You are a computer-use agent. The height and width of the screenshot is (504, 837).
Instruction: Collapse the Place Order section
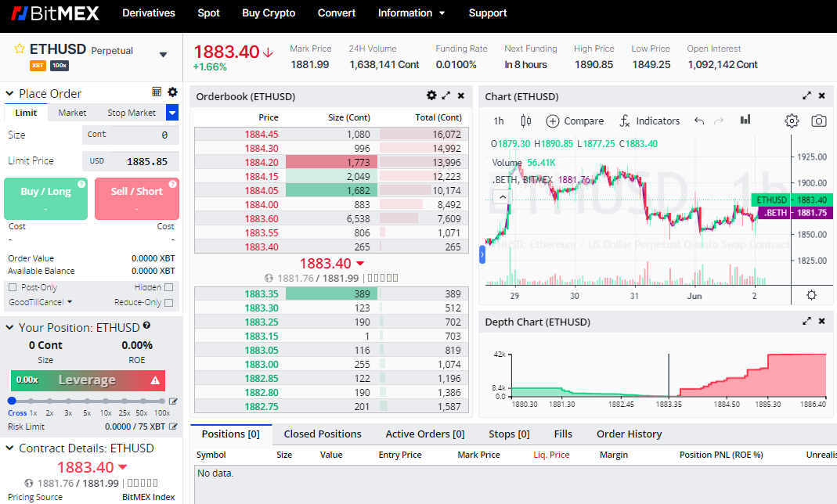pyautogui.click(x=9, y=93)
